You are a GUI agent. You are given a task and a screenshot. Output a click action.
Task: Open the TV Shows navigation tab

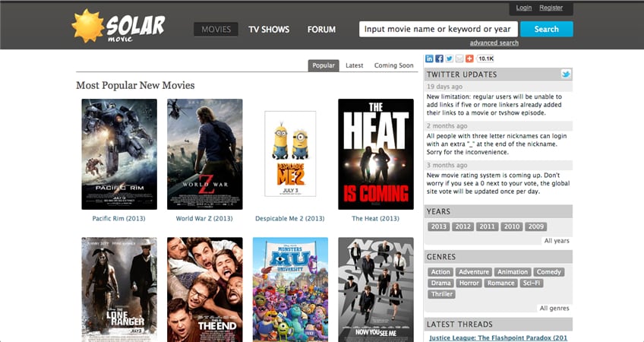tap(269, 29)
